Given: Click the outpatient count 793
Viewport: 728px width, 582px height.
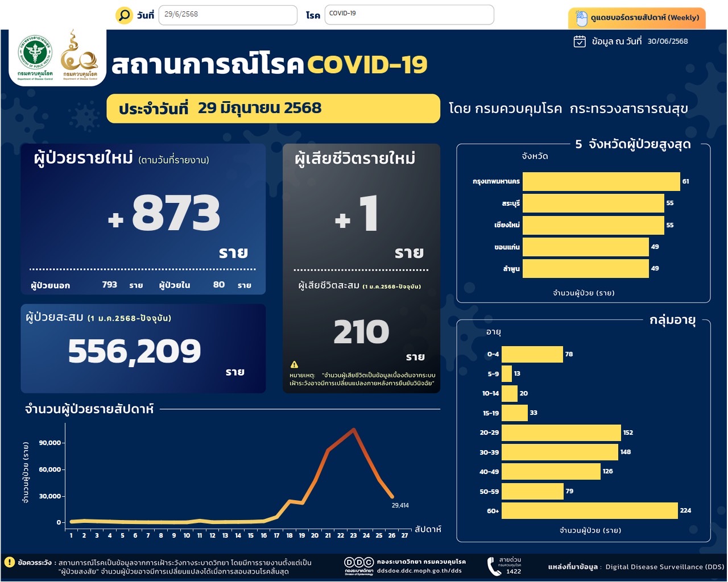Looking at the screenshot, I should [109, 285].
